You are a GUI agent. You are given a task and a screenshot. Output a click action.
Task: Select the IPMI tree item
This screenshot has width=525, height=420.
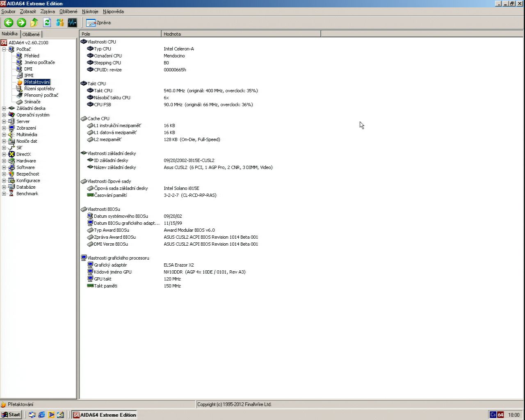[29, 75]
